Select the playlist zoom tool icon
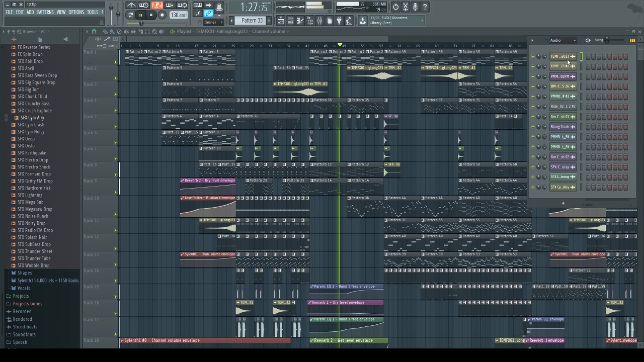Image resolution: width=644 pixels, height=362 pixels. point(154,31)
